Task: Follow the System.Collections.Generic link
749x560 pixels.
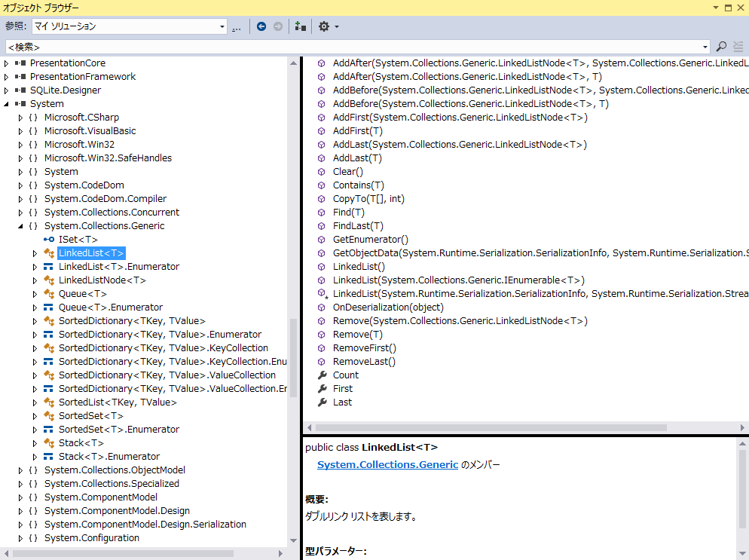Action: (387, 464)
